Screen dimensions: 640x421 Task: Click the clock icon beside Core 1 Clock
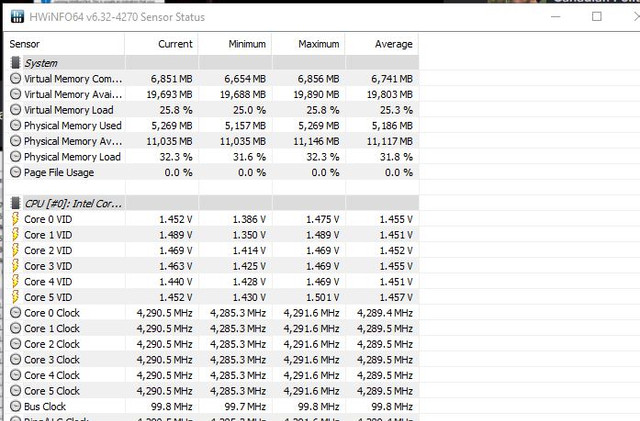(16, 328)
